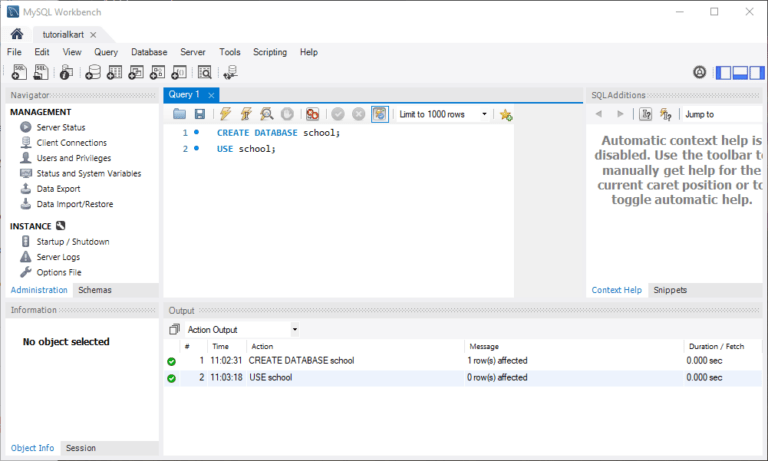
Task: Open the View menu
Action: point(72,52)
